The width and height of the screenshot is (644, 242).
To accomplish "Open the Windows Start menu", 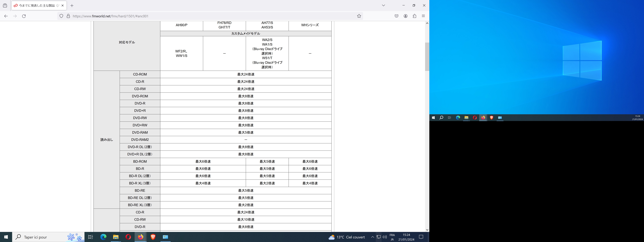I will [x=6, y=237].
